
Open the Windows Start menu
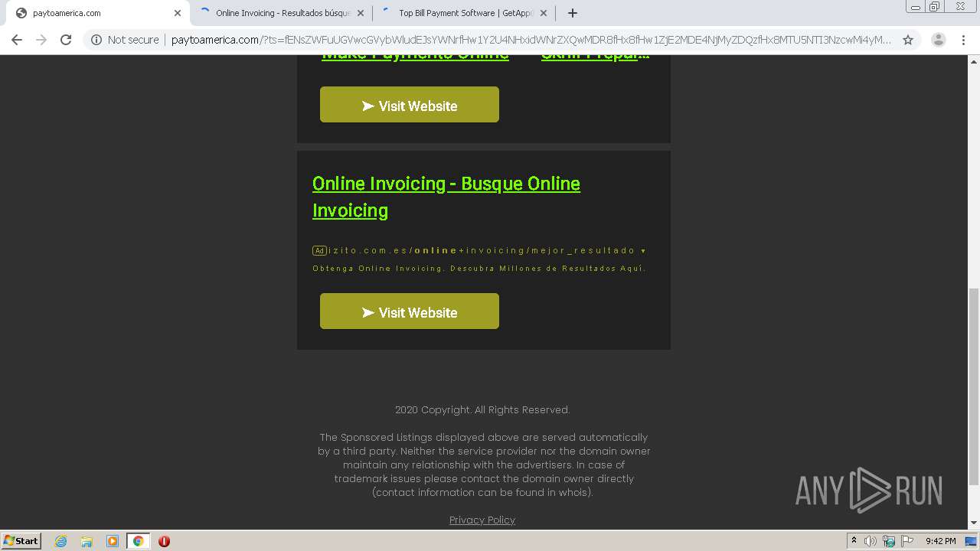[21, 540]
